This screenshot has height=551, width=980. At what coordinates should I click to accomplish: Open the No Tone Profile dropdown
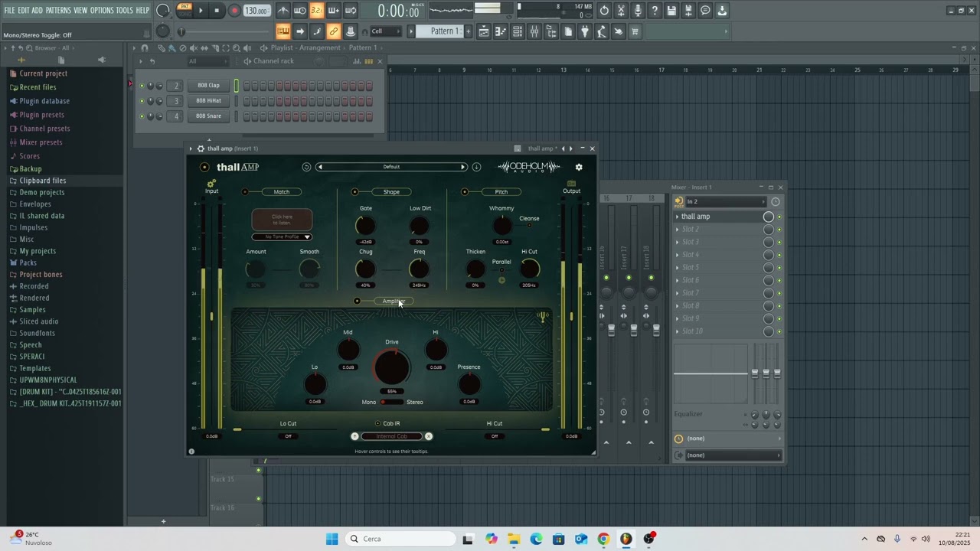click(x=282, y=236)
